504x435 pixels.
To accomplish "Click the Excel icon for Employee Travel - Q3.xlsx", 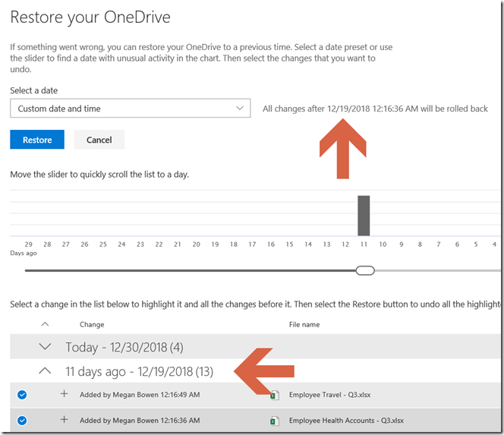I will [x=275, y=395].
